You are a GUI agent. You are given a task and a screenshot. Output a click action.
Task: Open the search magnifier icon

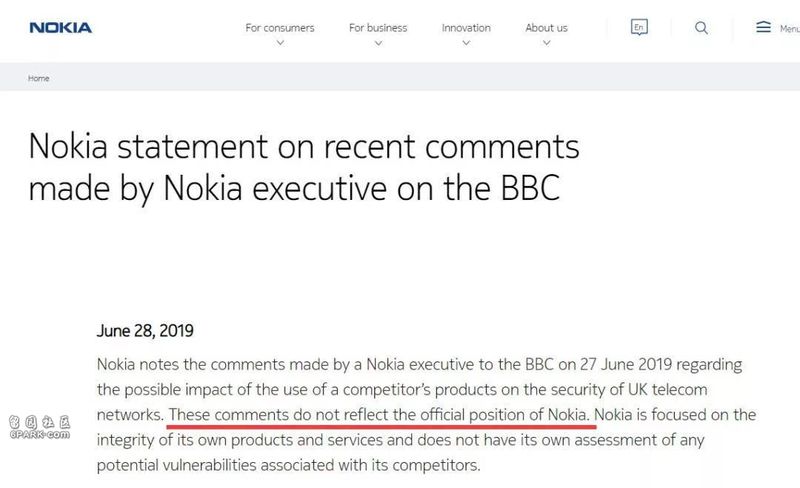pos(702,28)
